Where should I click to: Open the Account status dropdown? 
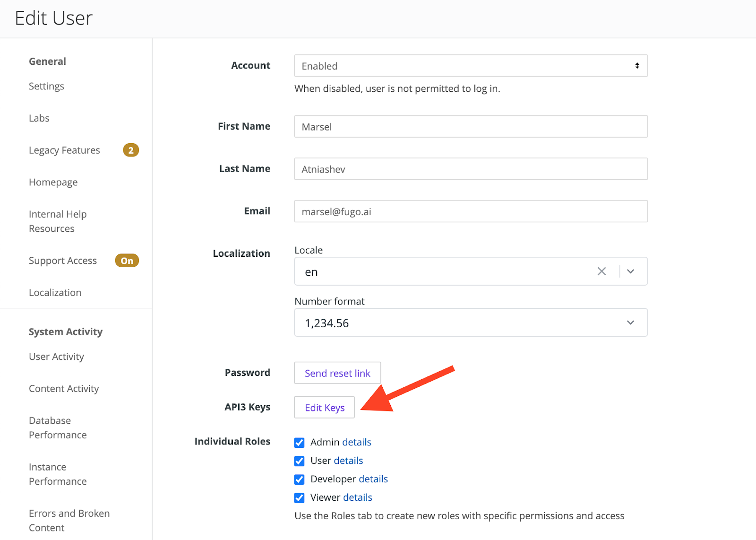coord(471,66)
